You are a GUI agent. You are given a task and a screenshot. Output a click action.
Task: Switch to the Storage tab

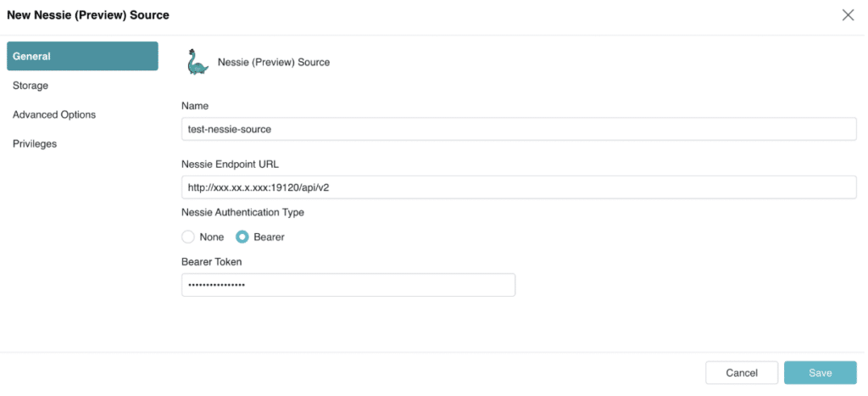(x=31, y=86)
